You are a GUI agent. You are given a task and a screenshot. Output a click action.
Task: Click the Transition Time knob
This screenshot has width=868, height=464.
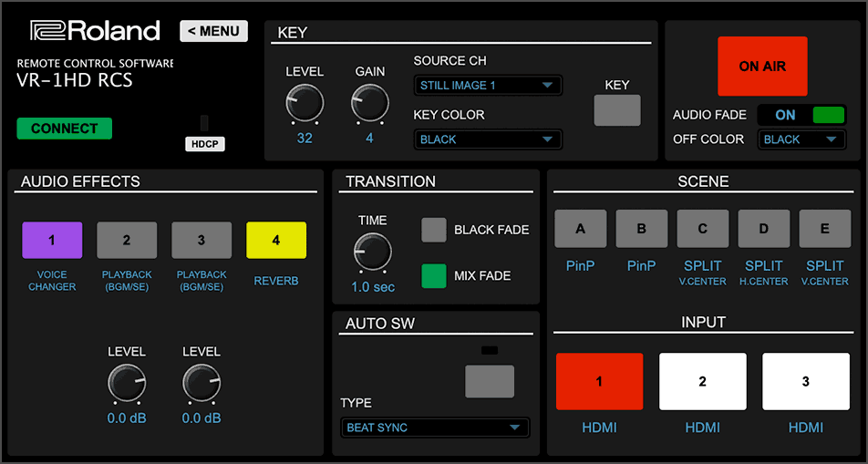[x=372, y=252]
